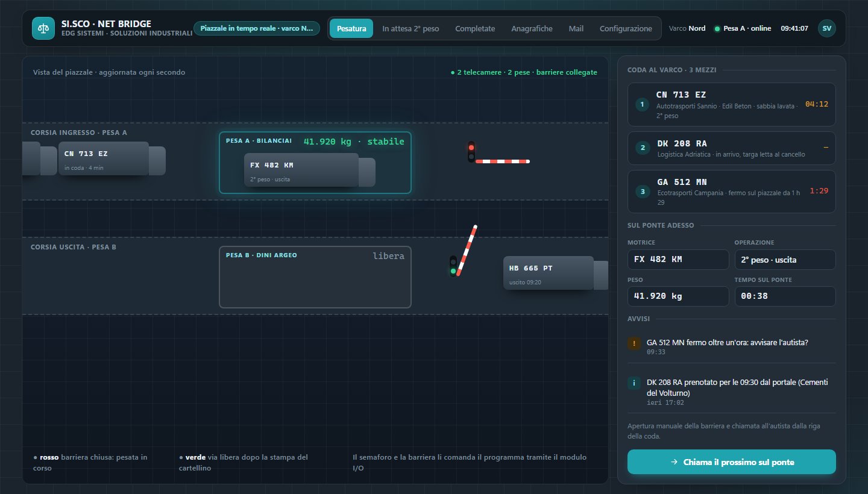Click the Varco Nord label
This screenshot has width=868, height=494.
(687, 28)
